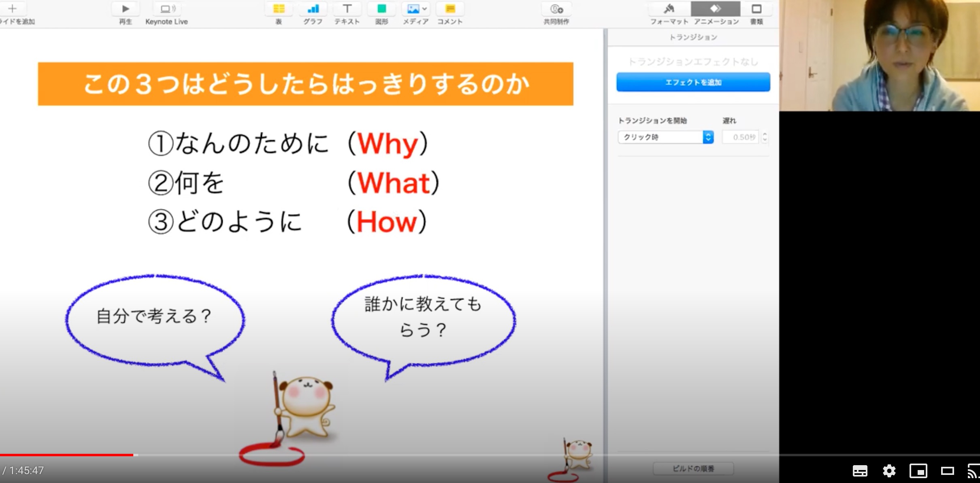Open 共同制作 collaboration icon
Viewport: 980px width, 483px height.
[556, 9]
